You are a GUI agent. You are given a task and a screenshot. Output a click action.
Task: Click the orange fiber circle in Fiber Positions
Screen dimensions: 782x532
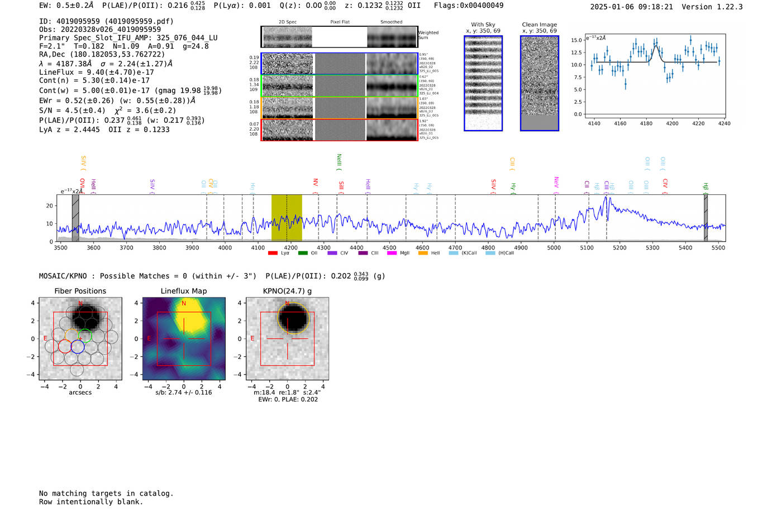[71, 336]
